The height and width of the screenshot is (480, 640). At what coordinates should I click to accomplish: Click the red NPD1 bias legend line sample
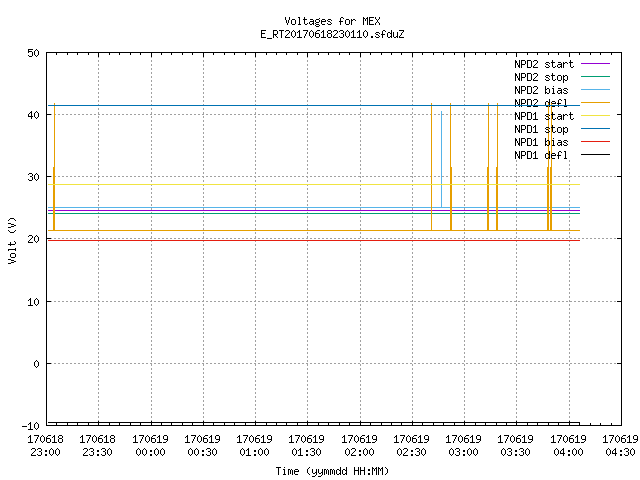595,142
